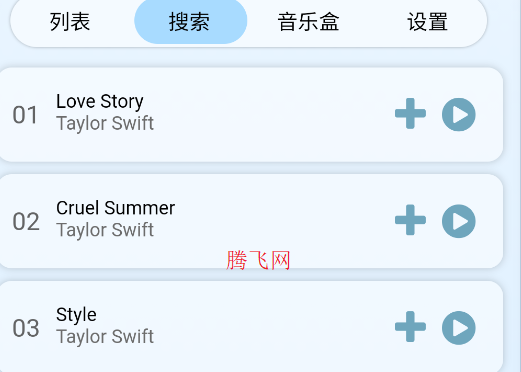Select Taylor Swift artist under Style
The width and height of the screenshot is (521, 372).
105,337
